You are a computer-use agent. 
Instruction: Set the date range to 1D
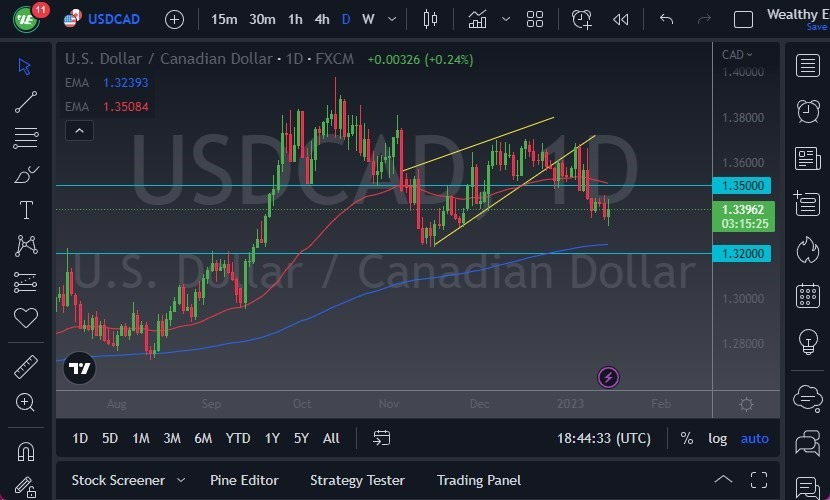pyautogui.click(x=80, y=438)
